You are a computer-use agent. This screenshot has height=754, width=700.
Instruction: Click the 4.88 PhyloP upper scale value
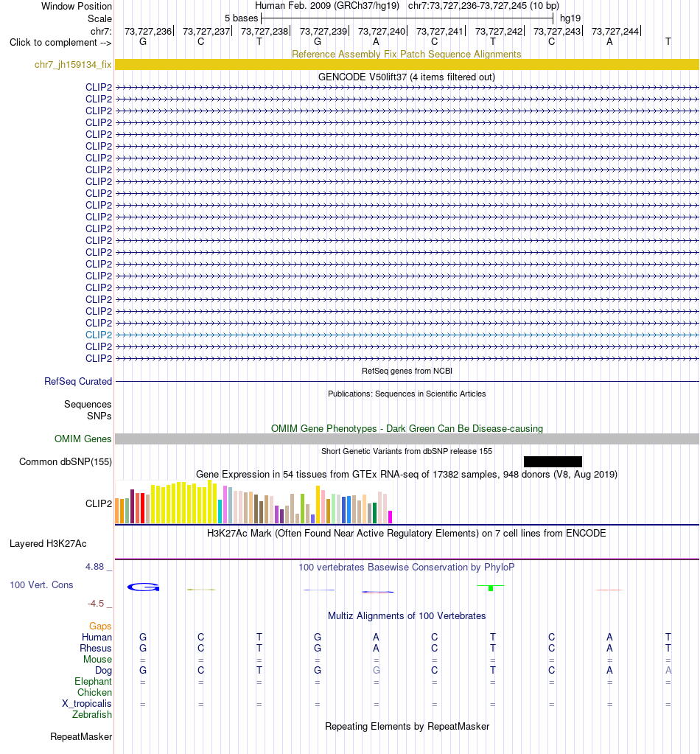pyautogui.click(x=95, y=567)
